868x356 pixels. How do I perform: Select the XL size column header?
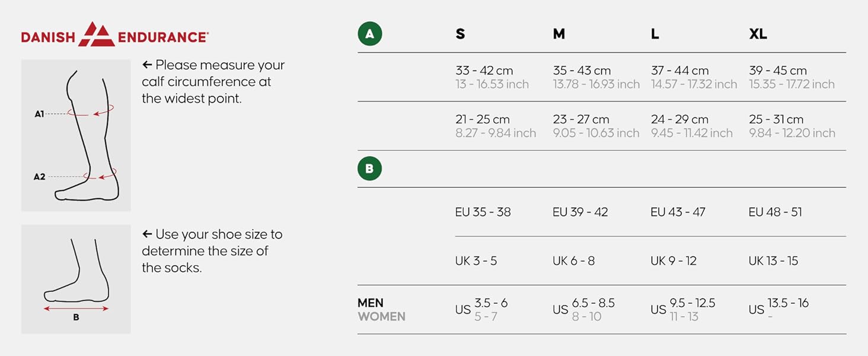tap(758, 34)
